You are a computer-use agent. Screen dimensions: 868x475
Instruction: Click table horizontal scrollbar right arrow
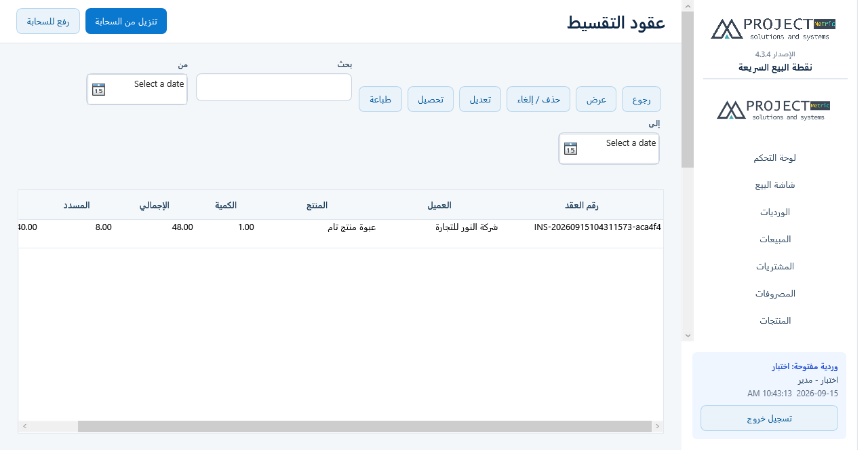[657, 426]
